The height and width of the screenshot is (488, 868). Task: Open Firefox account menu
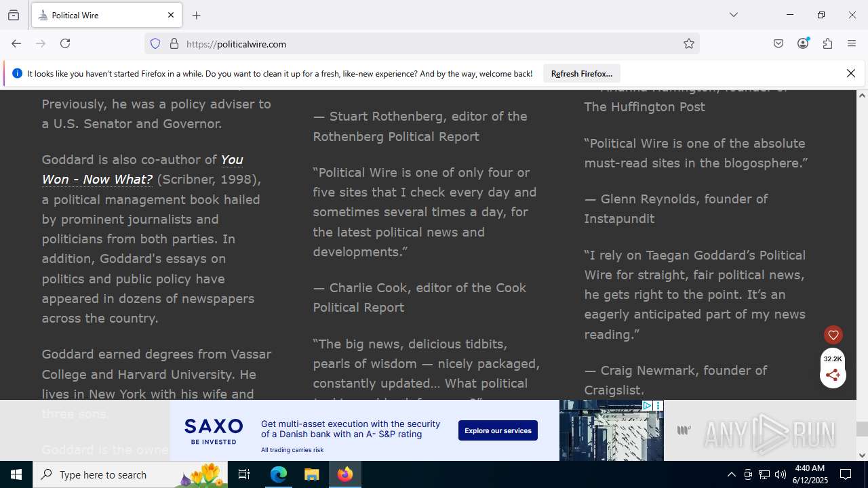(x=803, y=43)
